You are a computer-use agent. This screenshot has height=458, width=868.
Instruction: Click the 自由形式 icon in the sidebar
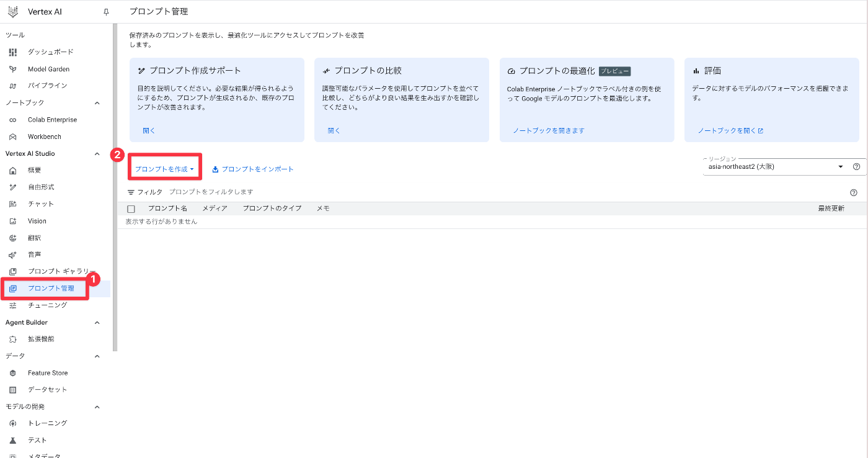click(13, 187)
